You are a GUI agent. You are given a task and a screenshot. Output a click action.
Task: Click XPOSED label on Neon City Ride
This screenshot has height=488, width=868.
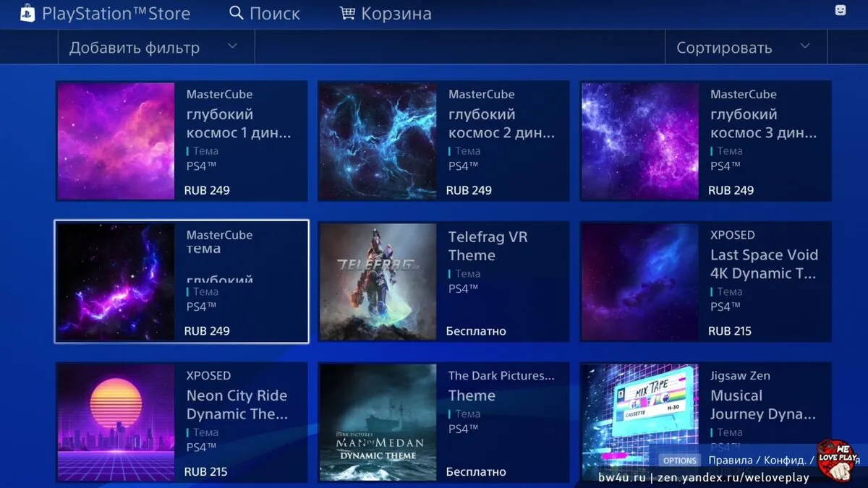(208, 375)
